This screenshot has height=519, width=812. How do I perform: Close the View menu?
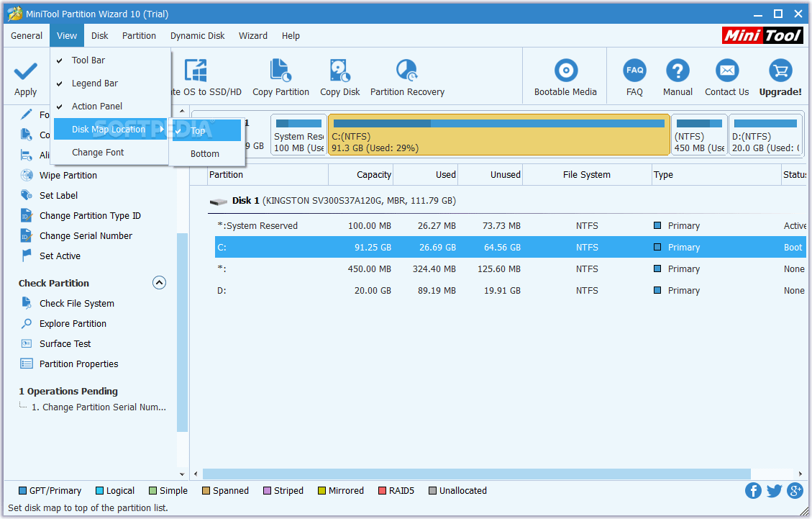67,36
